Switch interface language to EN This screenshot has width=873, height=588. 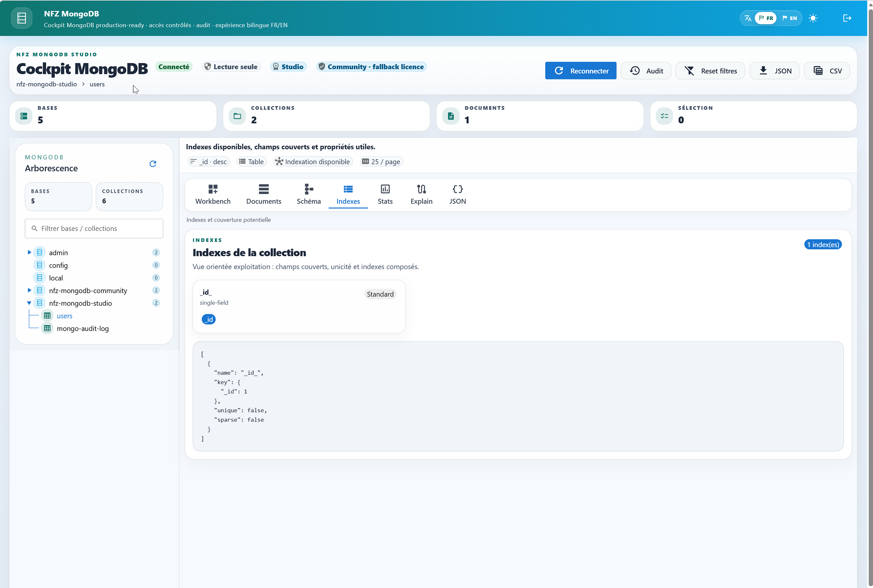point(789,18)
